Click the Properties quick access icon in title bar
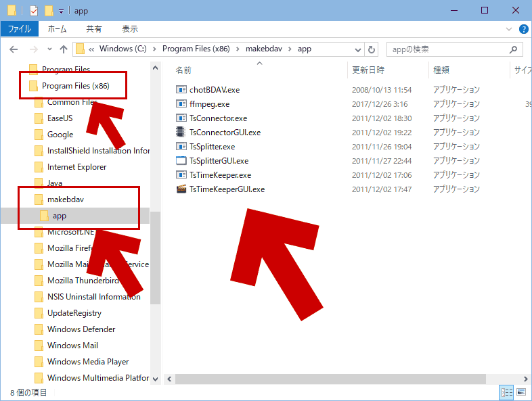This screenshot has height=401, width=532. pos(34,11)
